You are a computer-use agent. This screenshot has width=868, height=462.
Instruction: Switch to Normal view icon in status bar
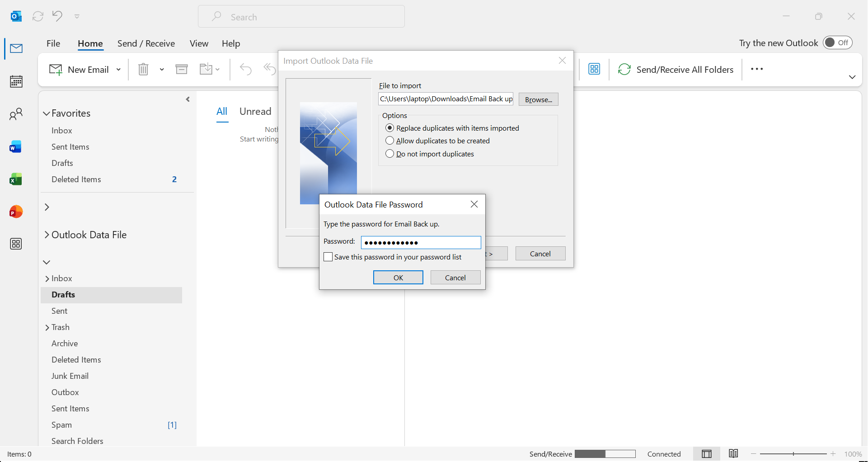(707, 454)
